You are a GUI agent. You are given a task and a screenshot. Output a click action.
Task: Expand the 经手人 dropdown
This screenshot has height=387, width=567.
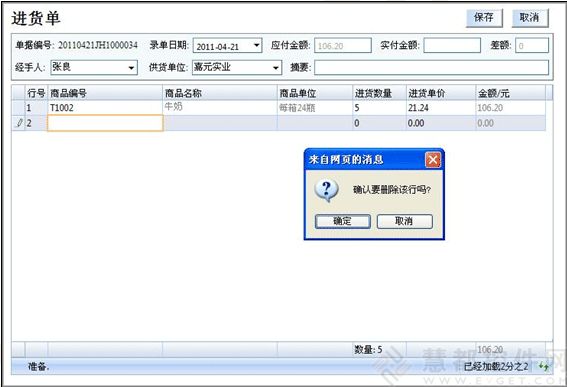tap(132, 67)
